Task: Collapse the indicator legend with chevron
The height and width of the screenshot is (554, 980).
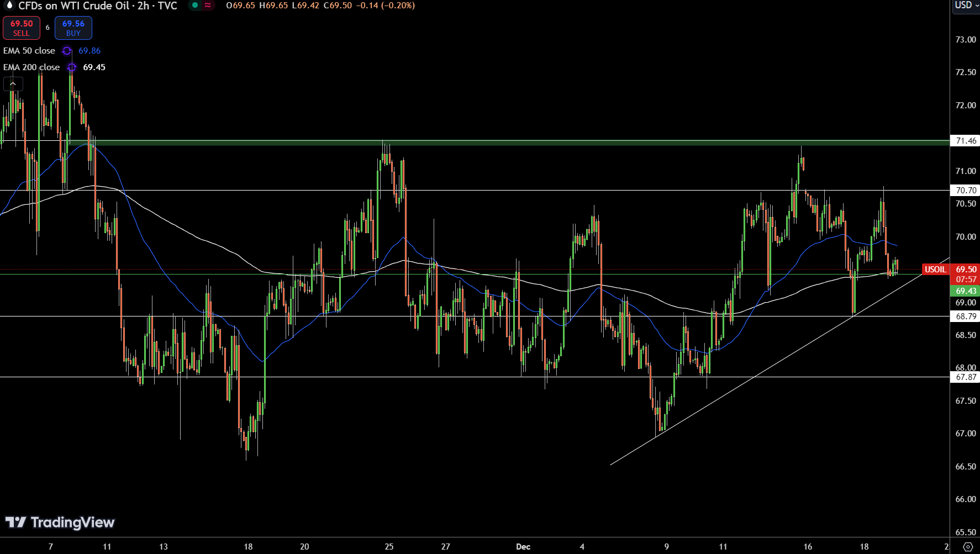Action: [x=13, y=84]
